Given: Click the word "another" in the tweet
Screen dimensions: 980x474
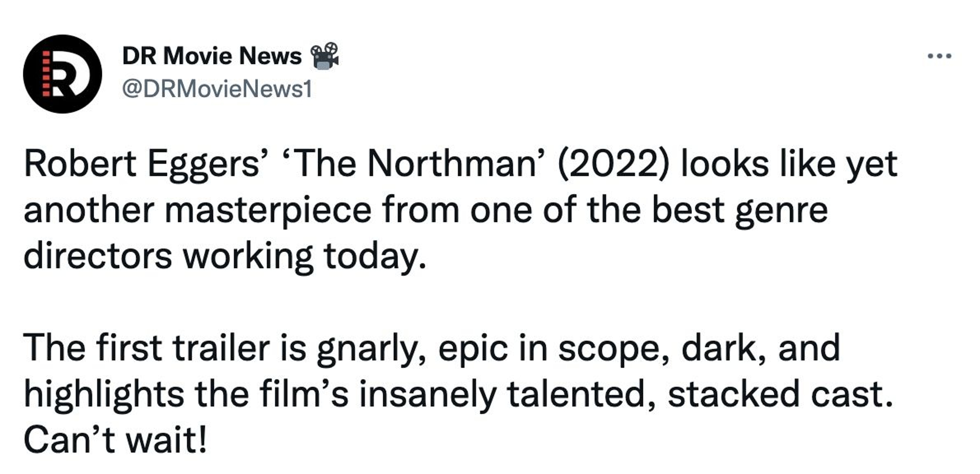Looking at the screenshot, I should (89, 211).
